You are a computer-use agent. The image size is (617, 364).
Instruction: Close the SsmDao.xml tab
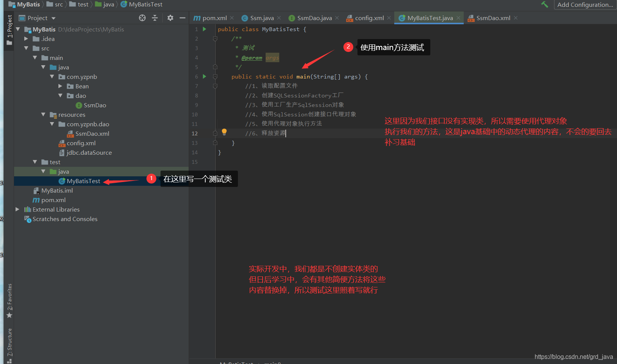pyautogui.click(x=516, y=18)
